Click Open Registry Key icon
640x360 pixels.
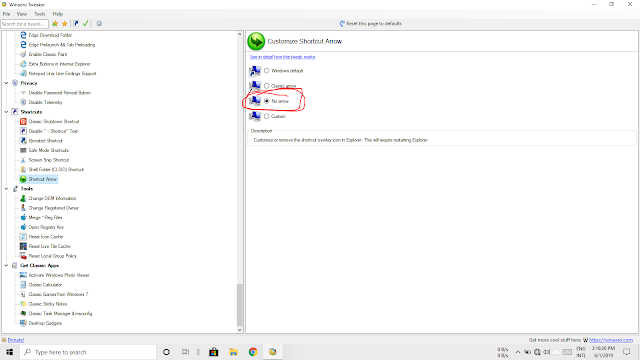pyautogui.click(x=23, y=227)
